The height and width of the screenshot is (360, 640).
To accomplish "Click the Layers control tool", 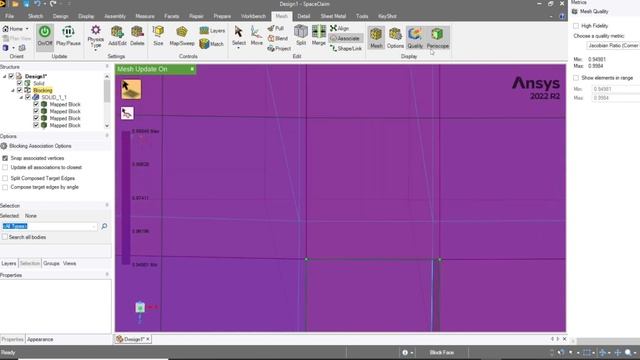I will 212,31.
